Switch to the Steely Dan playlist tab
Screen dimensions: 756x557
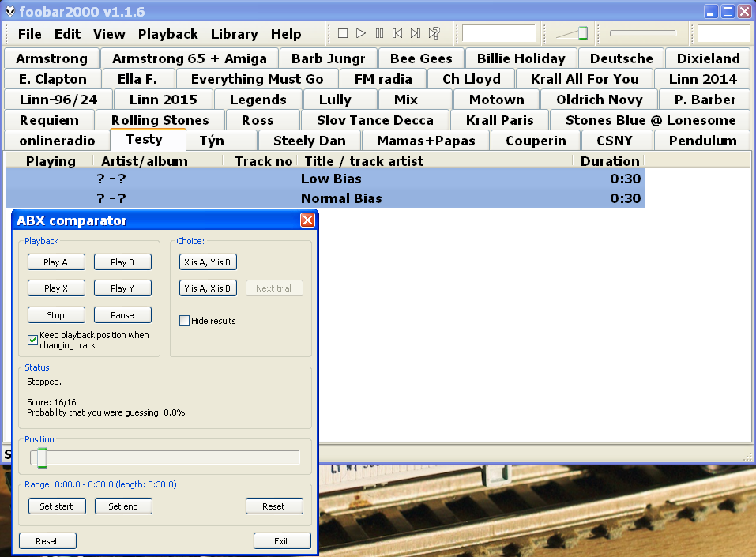309,141
